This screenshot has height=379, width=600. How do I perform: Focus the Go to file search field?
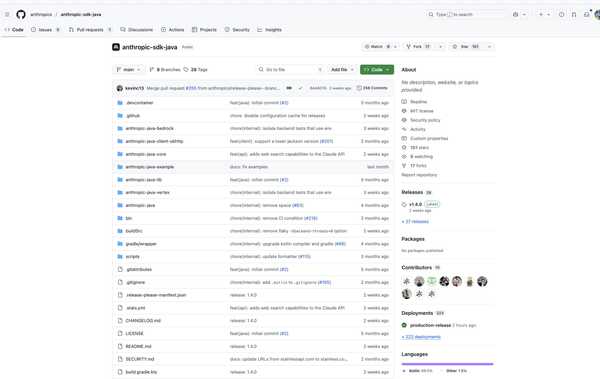point(291,70)
